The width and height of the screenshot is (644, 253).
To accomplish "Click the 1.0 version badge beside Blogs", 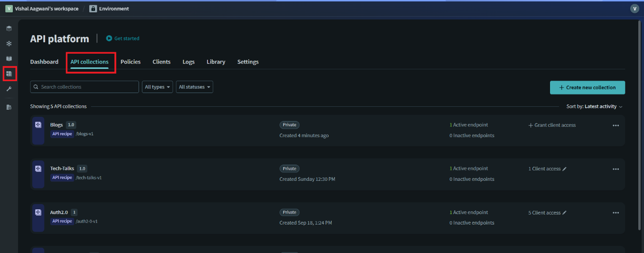I will point(71,125).
